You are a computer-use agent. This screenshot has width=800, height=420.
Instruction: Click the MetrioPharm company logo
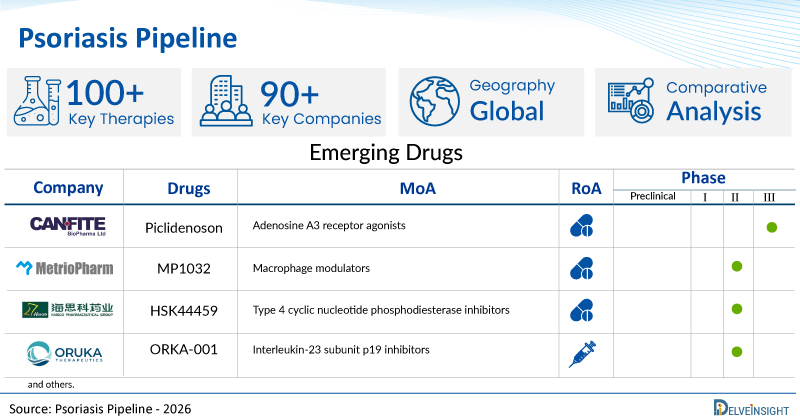click(x=66, y=268)
